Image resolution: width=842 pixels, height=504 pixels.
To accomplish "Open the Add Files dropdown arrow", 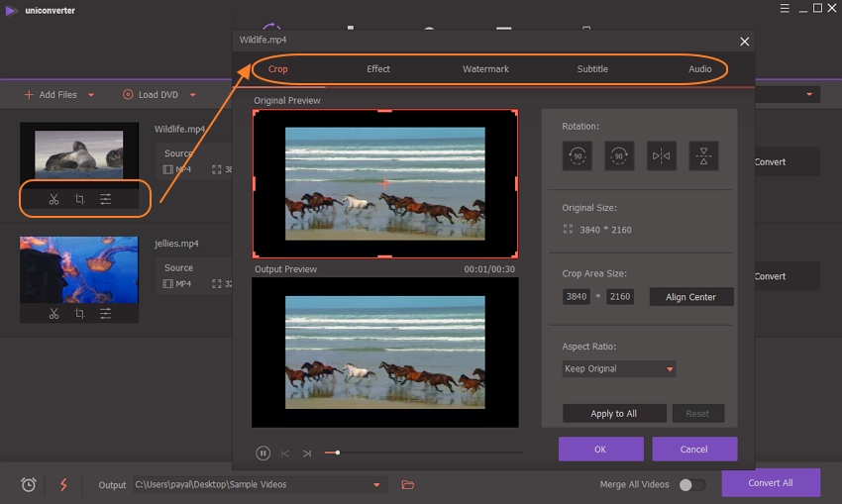I will (x=91, y=95).
